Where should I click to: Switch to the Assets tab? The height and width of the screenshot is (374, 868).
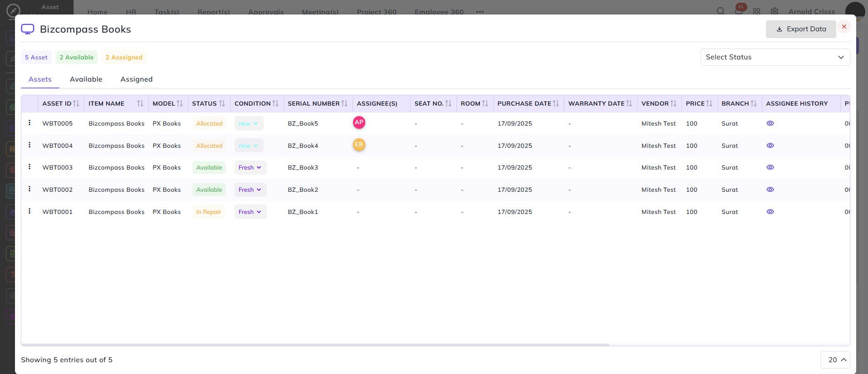(x=40, y=79)
